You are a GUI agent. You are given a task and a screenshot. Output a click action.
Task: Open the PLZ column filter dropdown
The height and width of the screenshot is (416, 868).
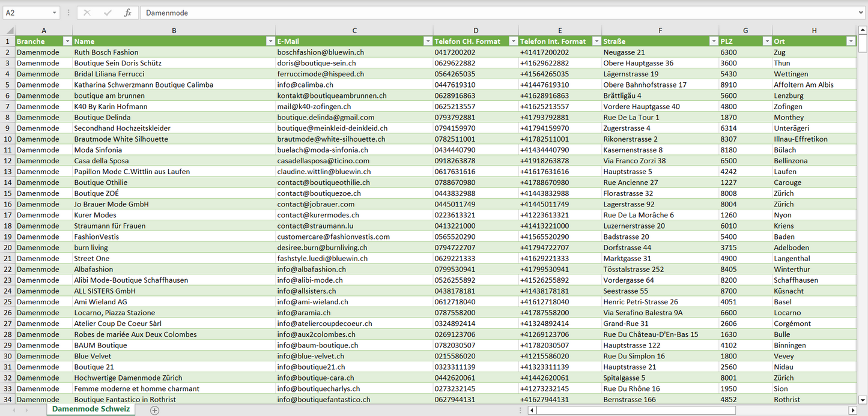click(766, 41)
